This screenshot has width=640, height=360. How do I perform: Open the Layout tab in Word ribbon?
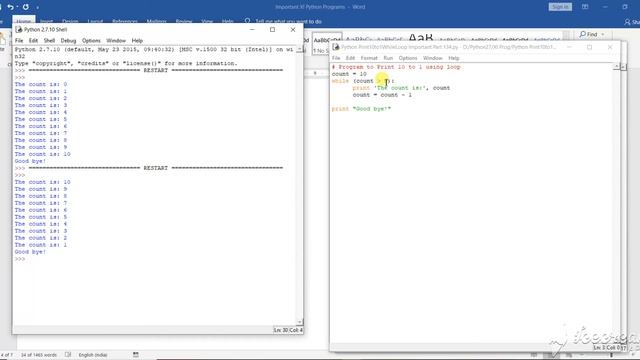click(95, 21)
